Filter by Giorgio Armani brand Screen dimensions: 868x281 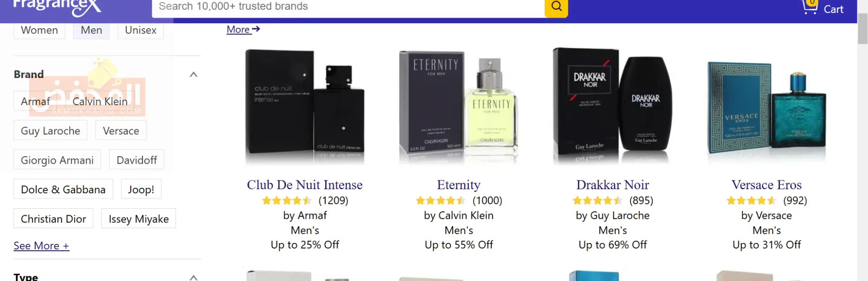coord(57,160)
